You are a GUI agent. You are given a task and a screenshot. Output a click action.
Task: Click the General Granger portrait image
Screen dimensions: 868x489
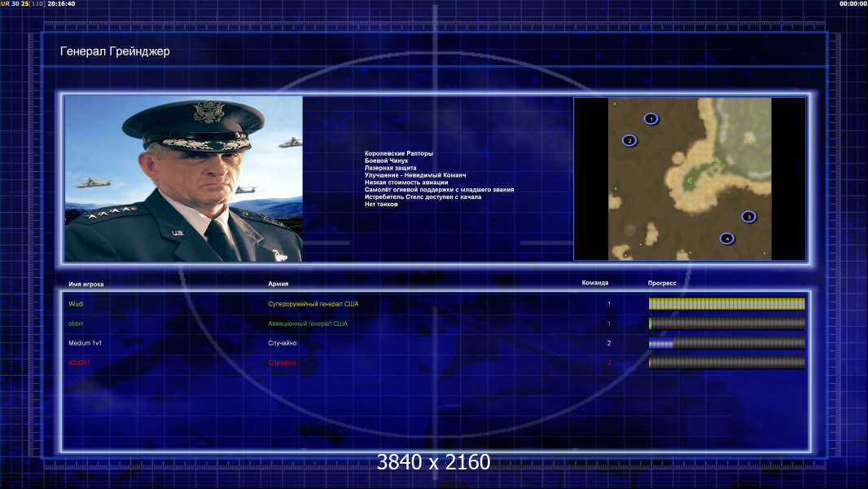184,178
